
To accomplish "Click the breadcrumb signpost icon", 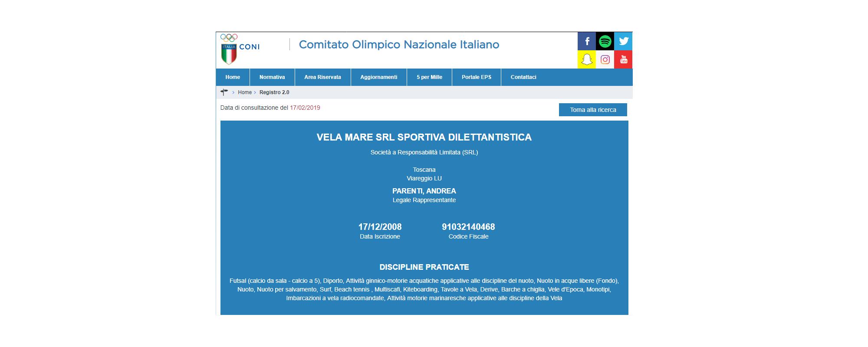I will pyautogui.click(x=224, y=92).
